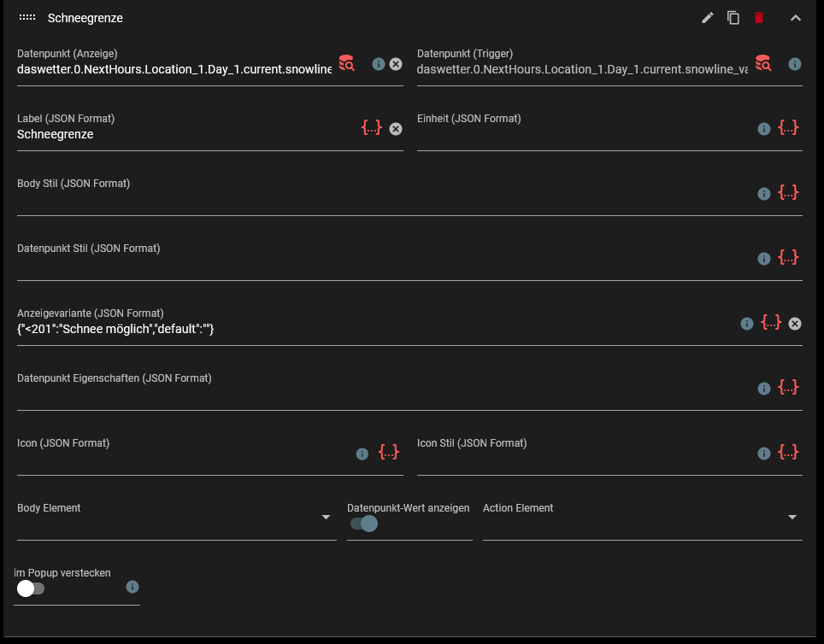This screenshot has height=644, width=824.
Task: Collapse the Schneegrenze panel
Action: pyautogui.click(x=796, y=18)
